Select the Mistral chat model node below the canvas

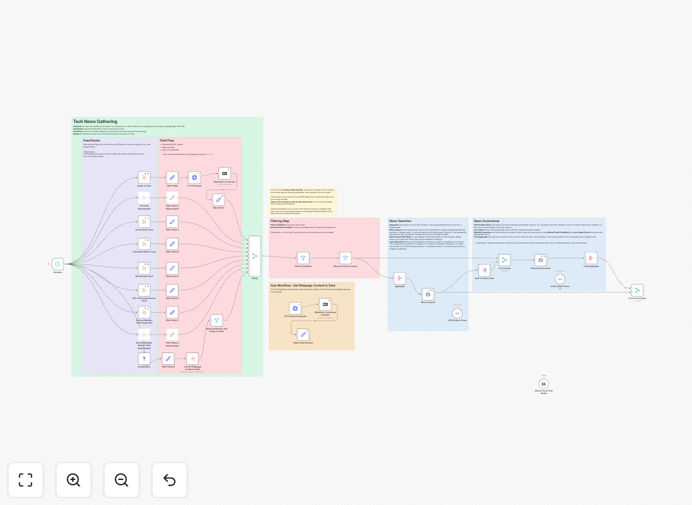tap(544, 384)
